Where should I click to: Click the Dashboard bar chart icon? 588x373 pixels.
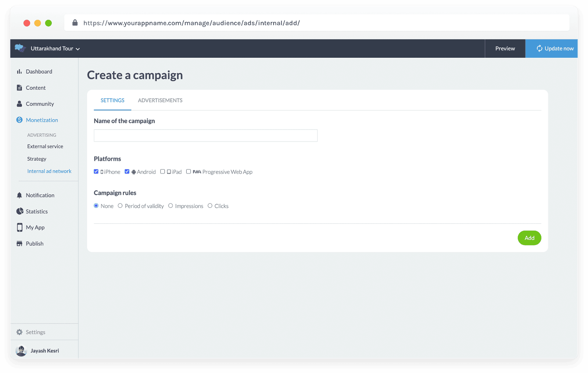click(x=19, y=72)
